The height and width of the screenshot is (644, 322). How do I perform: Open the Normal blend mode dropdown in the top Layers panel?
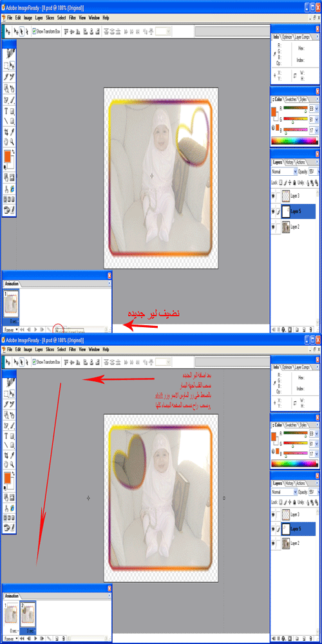[x=284, y=171]
